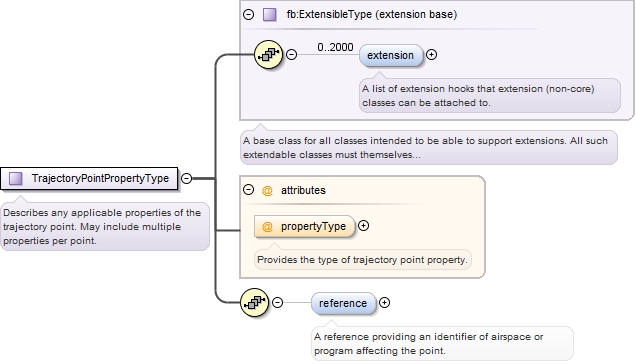Image resolution: width=636 pixels, height=364 pixels.
Task: Expand the reference element plus button
Action: coord(384,302)
